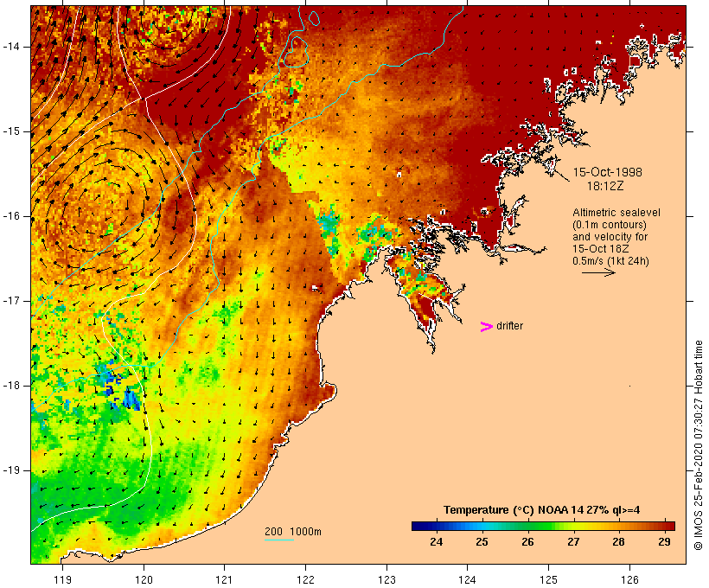Click the colorbar tick label '25'
Viewport: 709px width, 588px height.
pos(482,541)
